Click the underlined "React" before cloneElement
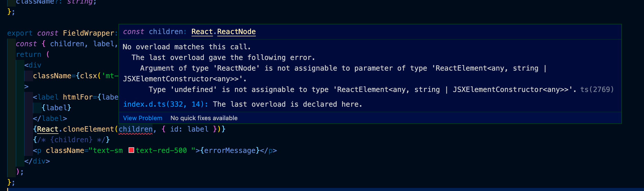 tap(47, 129)
